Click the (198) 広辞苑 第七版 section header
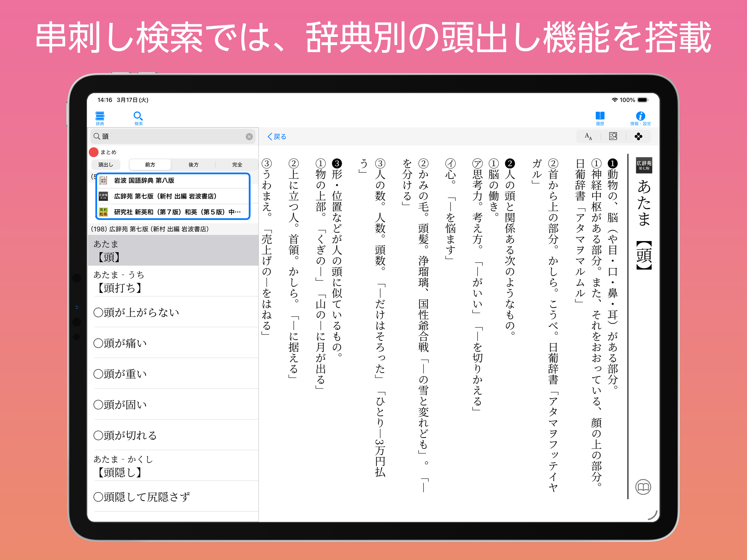Image resolution: width=747 pixels, height=560 pixels. [173, 229]
